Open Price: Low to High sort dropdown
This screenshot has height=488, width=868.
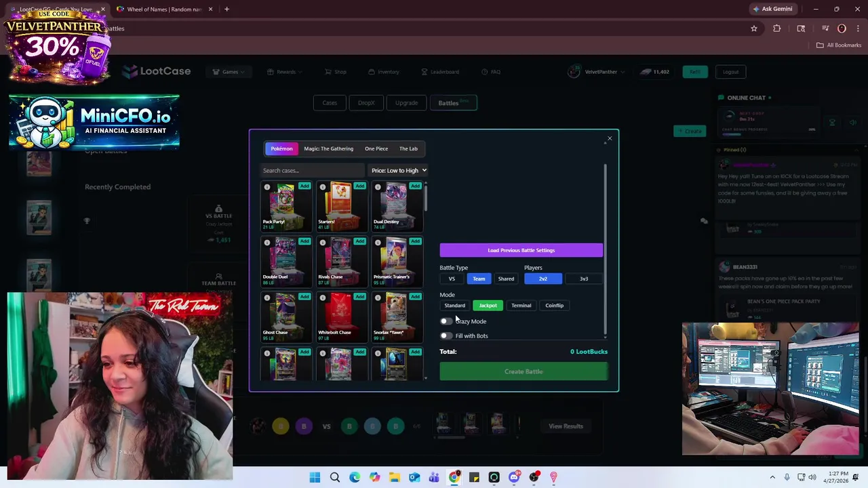coord(399,171)
